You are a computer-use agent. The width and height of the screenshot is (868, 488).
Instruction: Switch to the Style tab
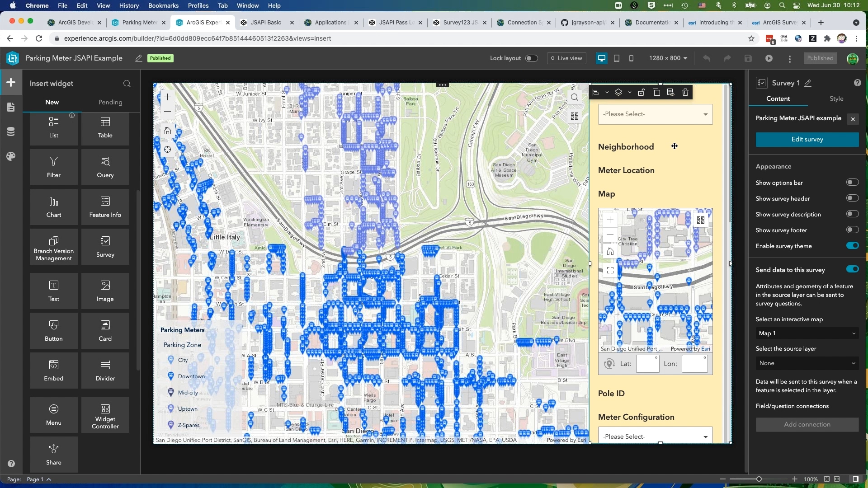pyautogui.click(x=836, y=99)
